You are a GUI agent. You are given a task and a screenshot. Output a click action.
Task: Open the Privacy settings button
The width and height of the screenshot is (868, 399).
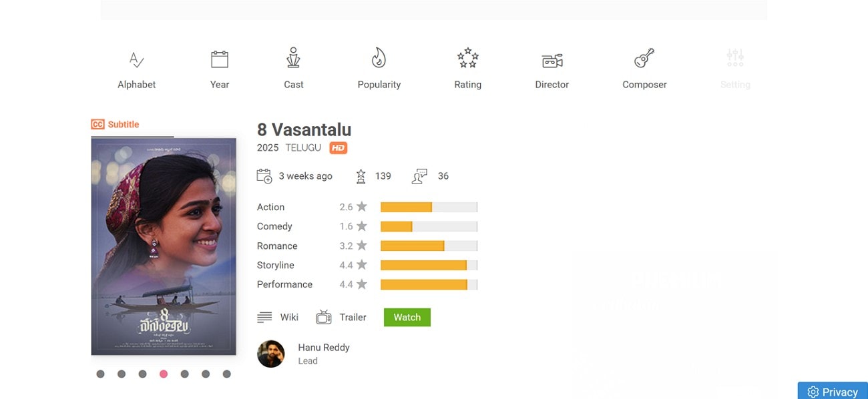coord(832,392)
